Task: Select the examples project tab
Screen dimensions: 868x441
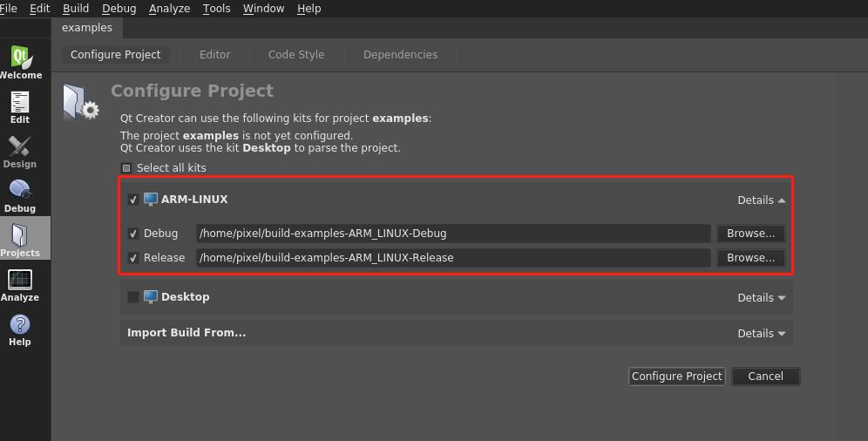Action: click(x=87, y=28)
